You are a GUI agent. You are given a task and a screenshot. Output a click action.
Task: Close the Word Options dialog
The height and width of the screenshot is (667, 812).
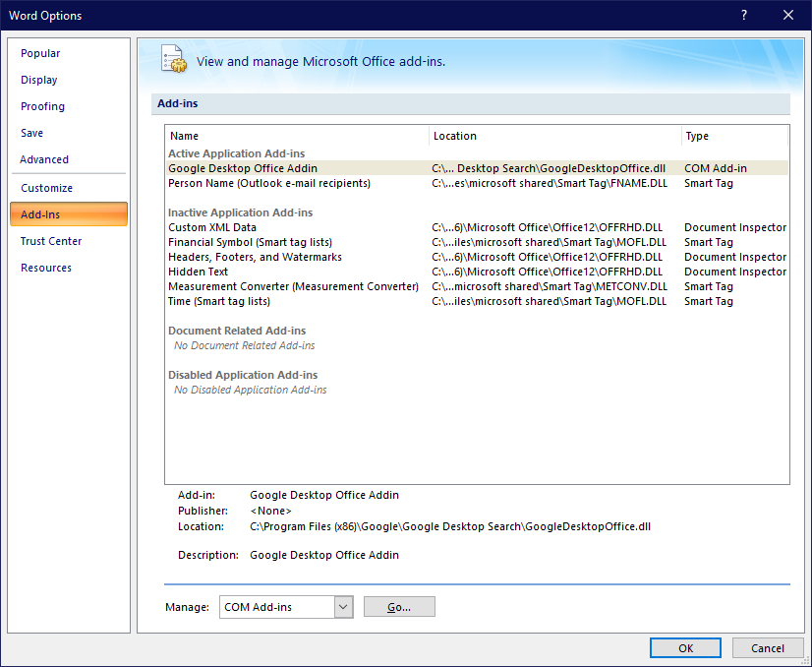(788, 15)
